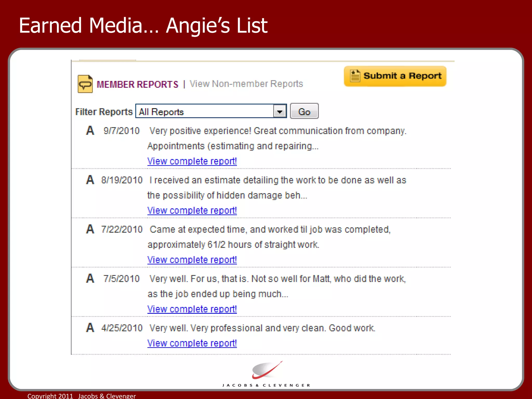The height and width of the screenshot is (399, 532).
Task: Click the date 7/22/2010
Action: (122, 229)
